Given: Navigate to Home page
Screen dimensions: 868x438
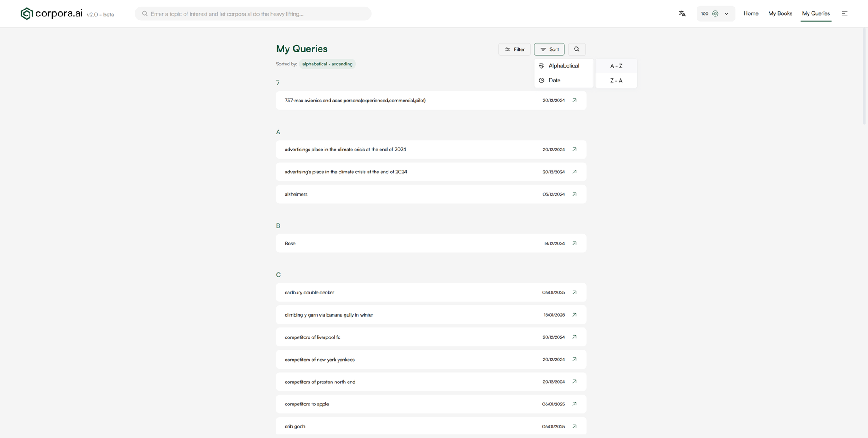Looking at the screenshot, I should point(751,13).
